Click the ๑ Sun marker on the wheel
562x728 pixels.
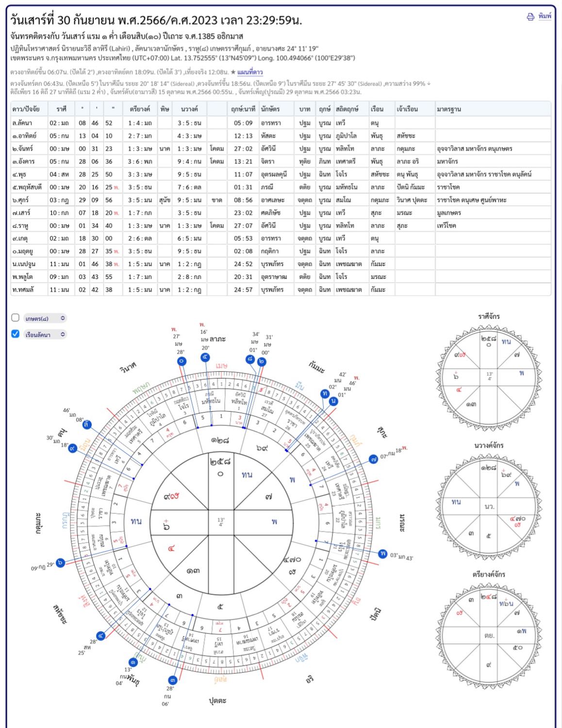(133, 662)
